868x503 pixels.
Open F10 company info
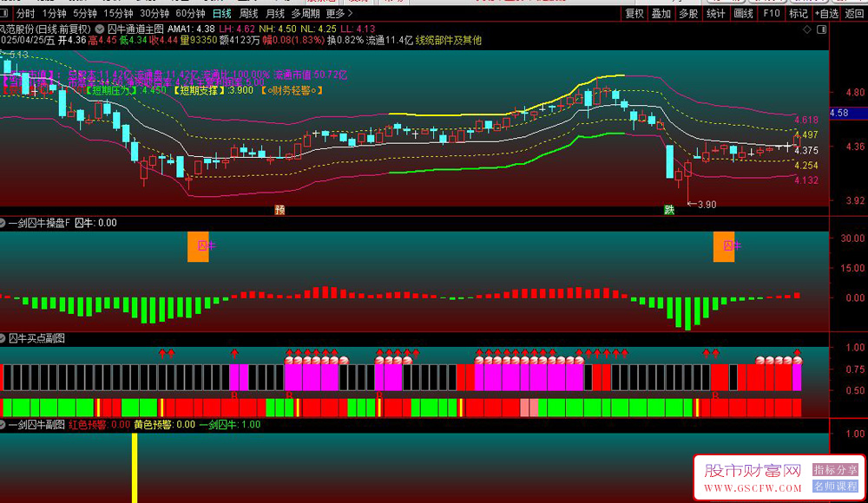771,13
